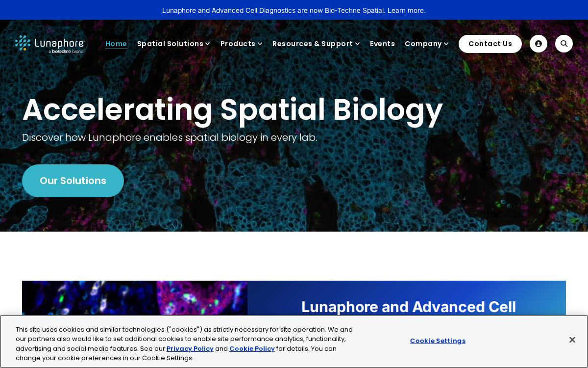Image resolution: width=588 pixels, height=368 pixels.
Task: Click the Our Solutions button
Action: tap(73, 181)
